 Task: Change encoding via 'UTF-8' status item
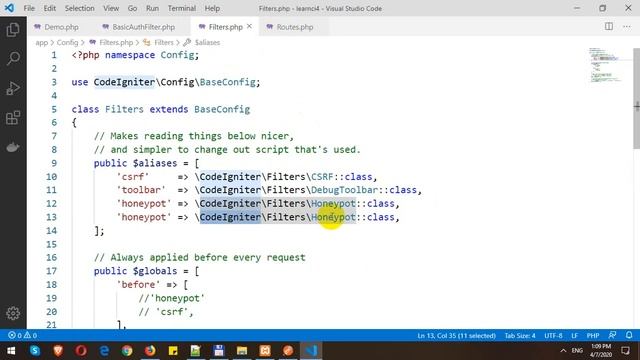(x=553, y=336)
